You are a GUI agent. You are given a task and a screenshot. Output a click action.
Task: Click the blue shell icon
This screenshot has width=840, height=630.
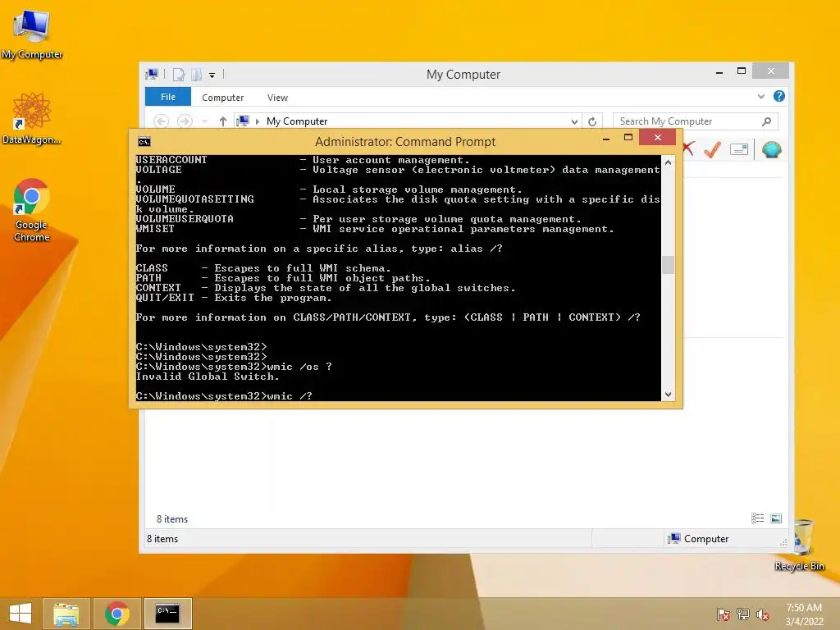coord(771,149)
